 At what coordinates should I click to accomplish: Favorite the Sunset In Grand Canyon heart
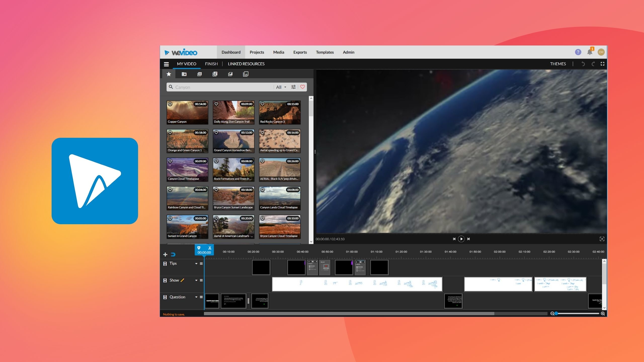170,218
